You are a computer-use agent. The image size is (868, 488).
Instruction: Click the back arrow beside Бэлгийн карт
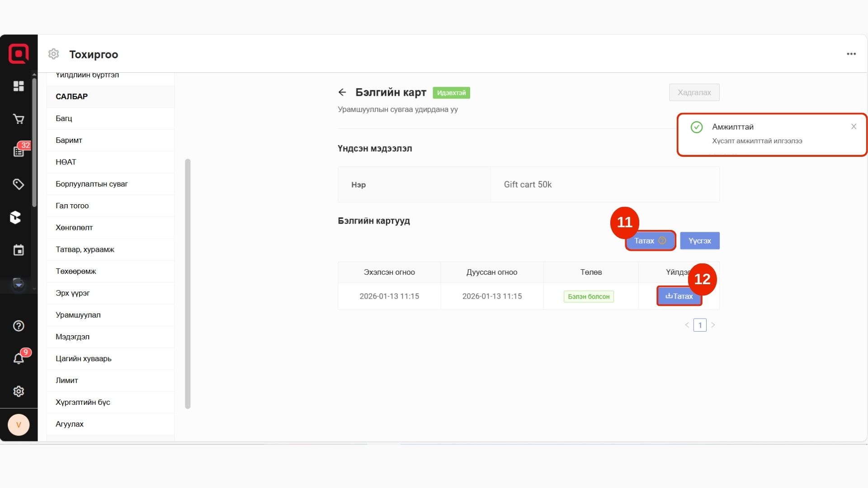(x=342, y=92)
